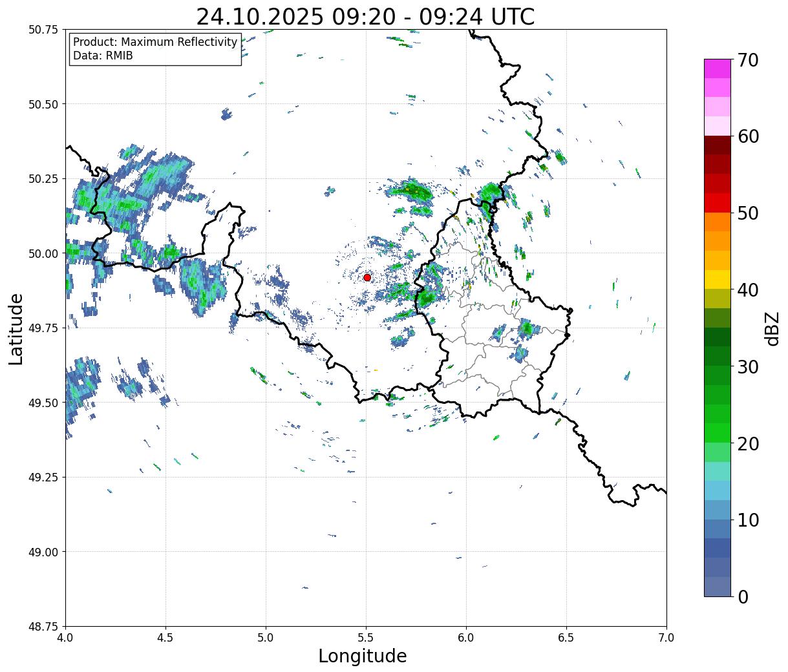Click the longitude tick label 7.0
788x672 pixels.
(666, 638)
